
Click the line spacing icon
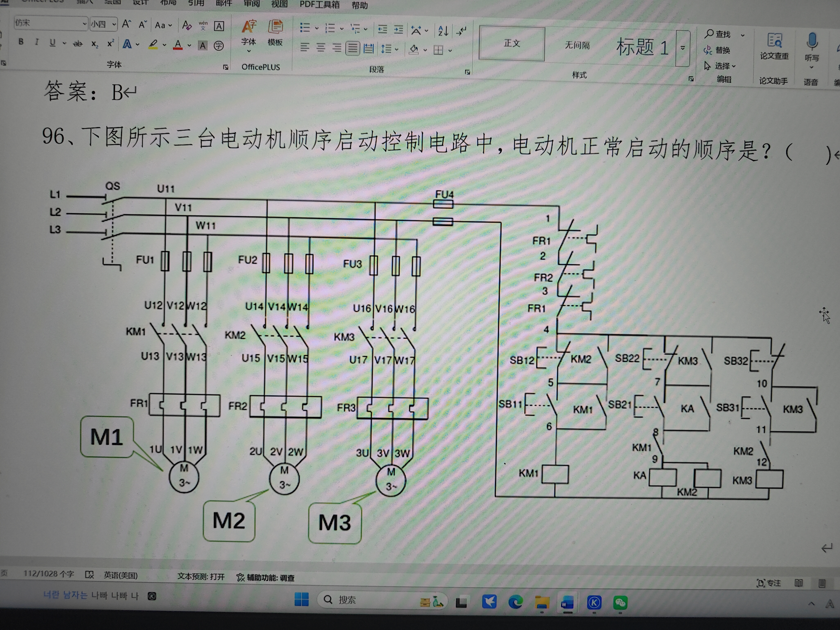click(x=386, y=49)
